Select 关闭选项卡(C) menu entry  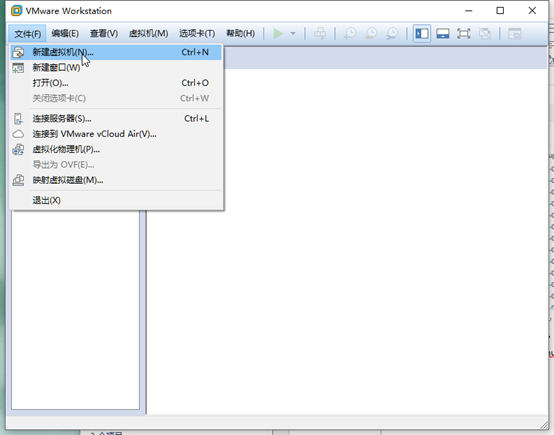click(116, 98)
